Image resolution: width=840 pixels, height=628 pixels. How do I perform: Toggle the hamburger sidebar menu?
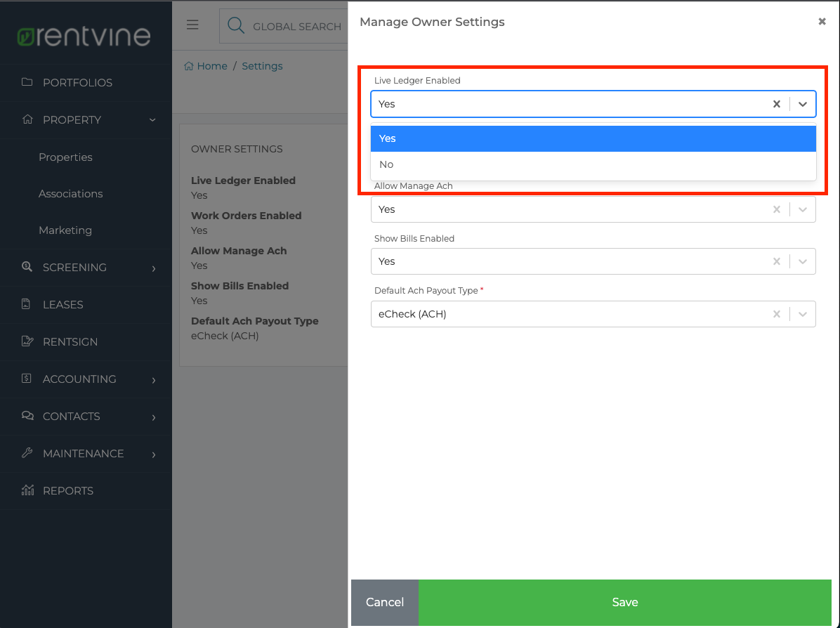point(192,25)
